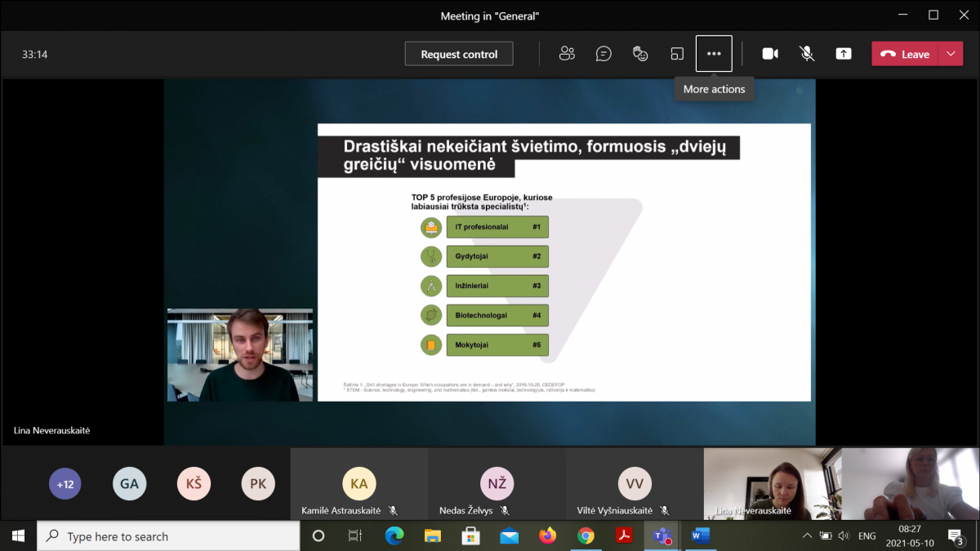The width and height of the screenshot is (980, 551).
Task: Open Word from the taskbar
Action: (701, 536)
